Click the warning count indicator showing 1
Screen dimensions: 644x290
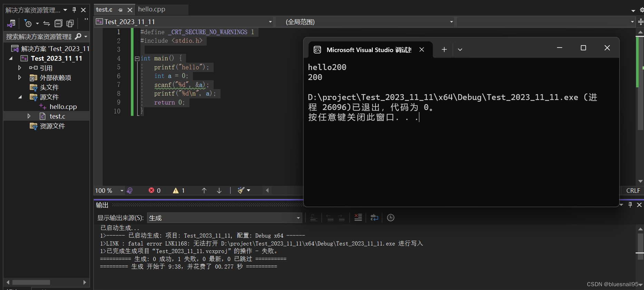coord(179,190)
